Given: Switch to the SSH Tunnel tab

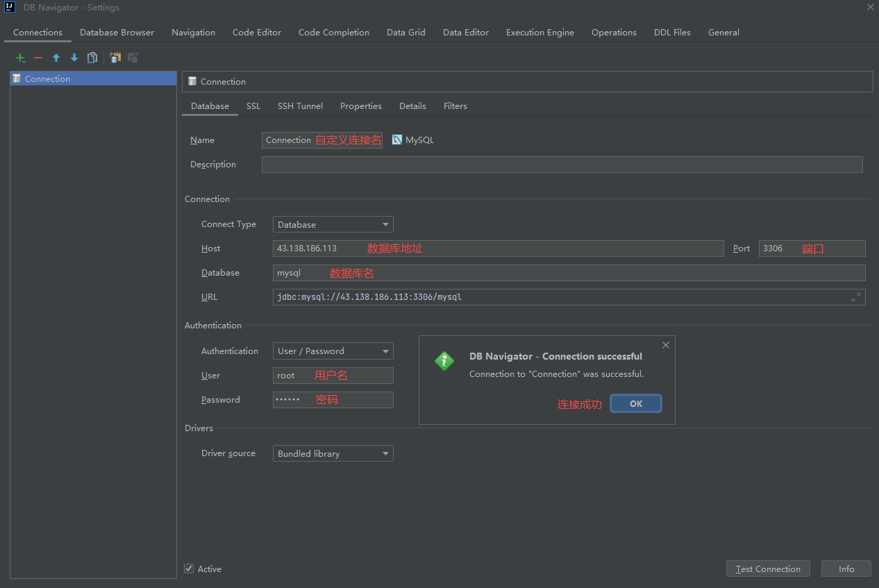Looking at the screenshot, I should [300, 106].
